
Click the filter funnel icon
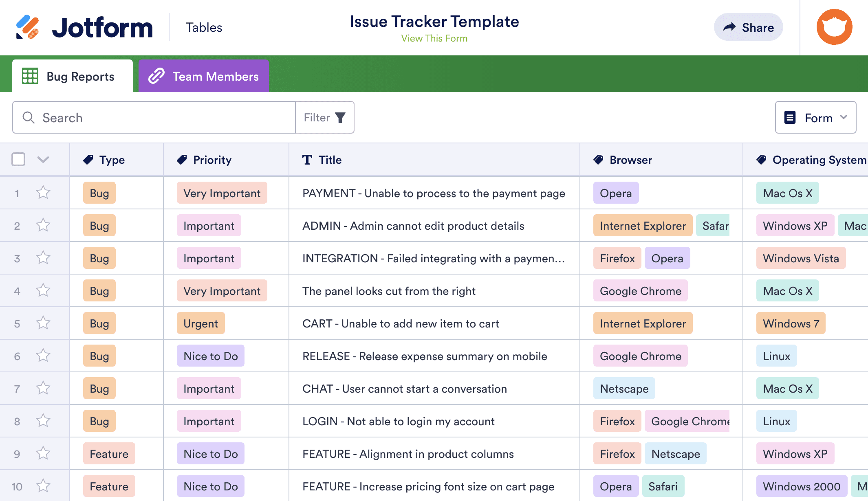pyautogui.click(x=340, y=118)
